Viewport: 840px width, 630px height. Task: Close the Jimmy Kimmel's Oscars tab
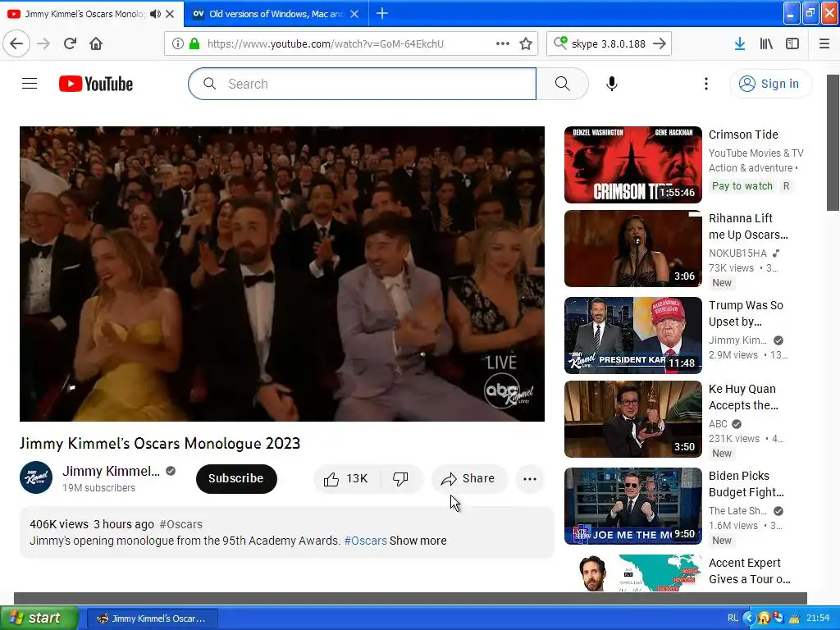(x=170, y=14)
